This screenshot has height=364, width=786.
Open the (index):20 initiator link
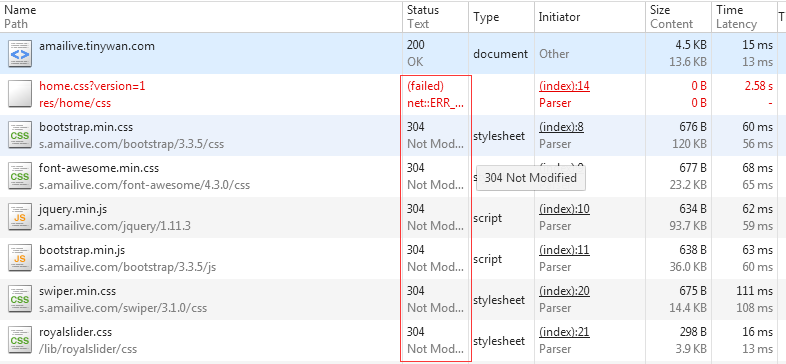pos(564,291)
